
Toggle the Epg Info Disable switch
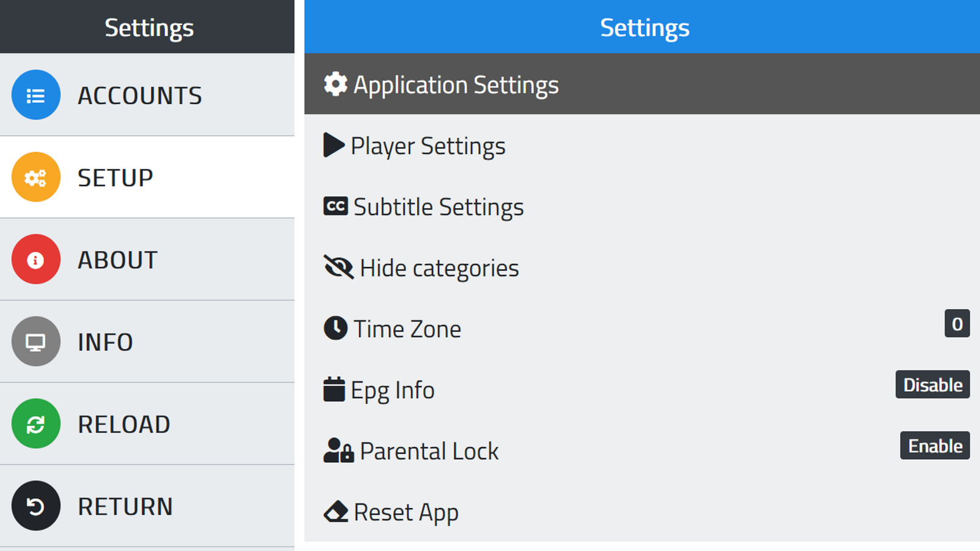932,384
